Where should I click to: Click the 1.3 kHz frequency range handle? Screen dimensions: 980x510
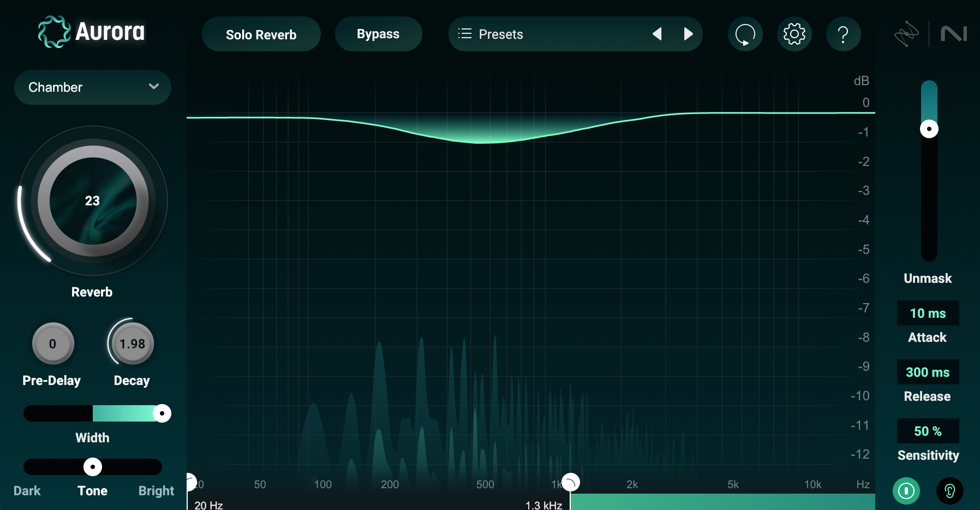[570, 483]
